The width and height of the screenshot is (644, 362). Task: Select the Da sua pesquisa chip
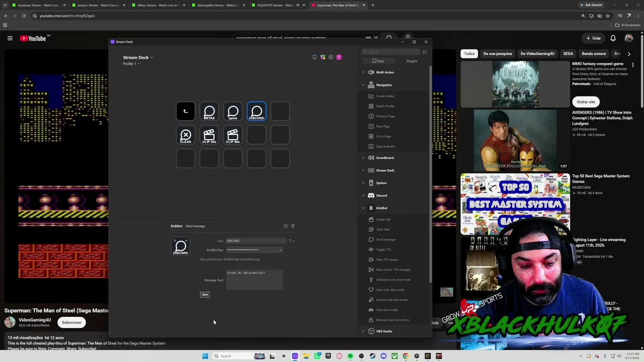coord(498,54)
